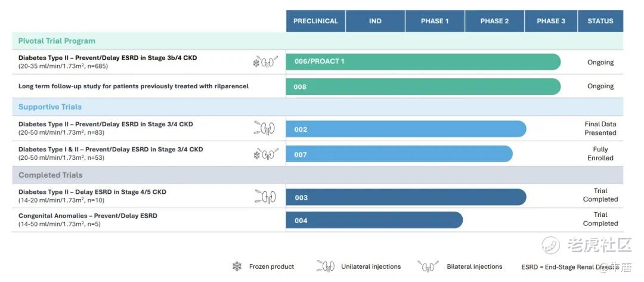644x282 pixels.
Task: Click the 004 dark blue progress bar
Action: pos(374,220)
